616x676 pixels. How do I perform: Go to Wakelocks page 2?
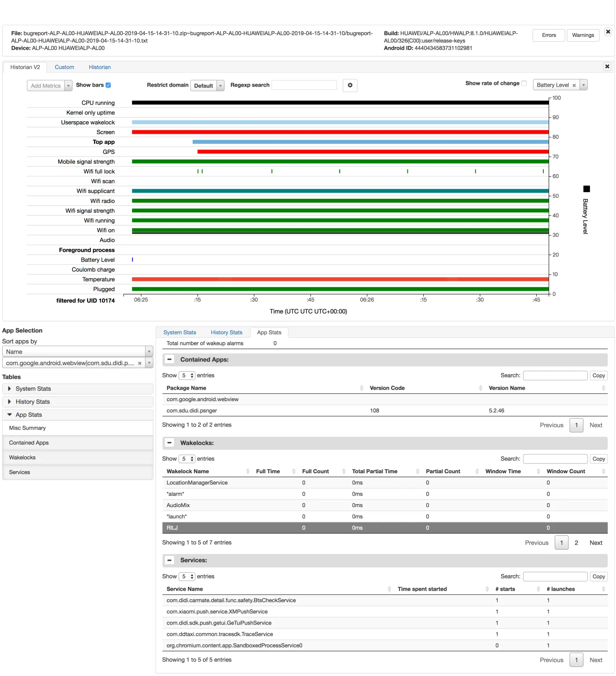(576, 543)
